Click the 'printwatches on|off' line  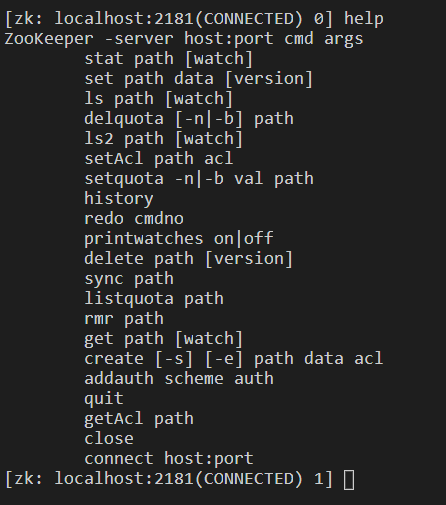[x=179, y=239]
